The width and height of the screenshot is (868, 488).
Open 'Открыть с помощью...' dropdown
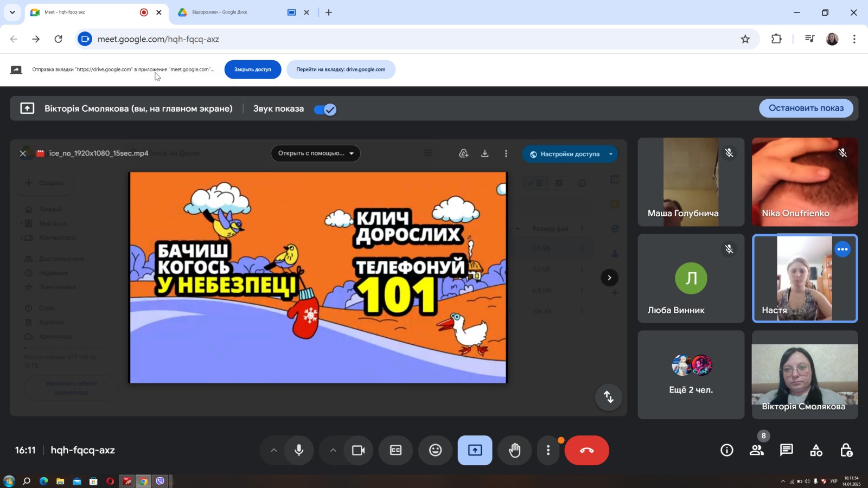coord(316,153)
